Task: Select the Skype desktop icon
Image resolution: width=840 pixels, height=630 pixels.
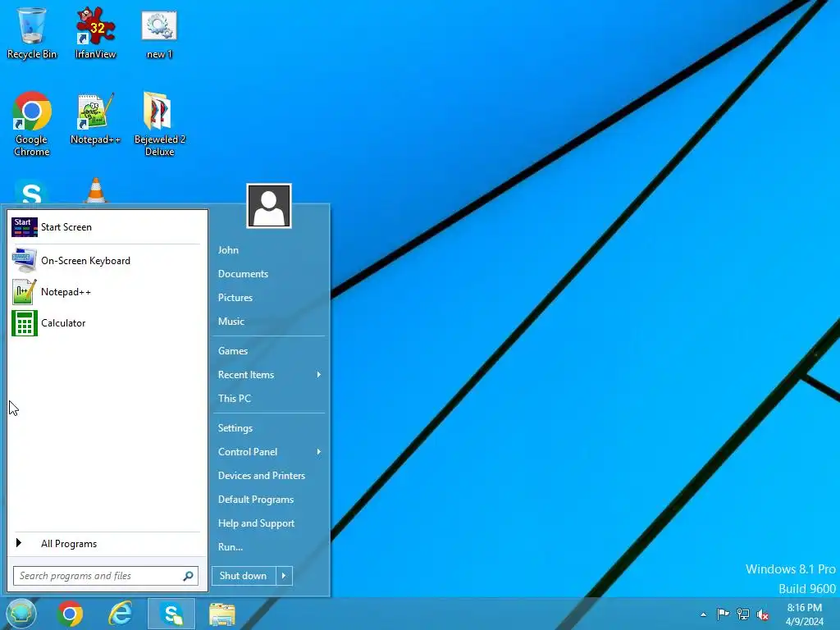Action: [x=31, y=192]
